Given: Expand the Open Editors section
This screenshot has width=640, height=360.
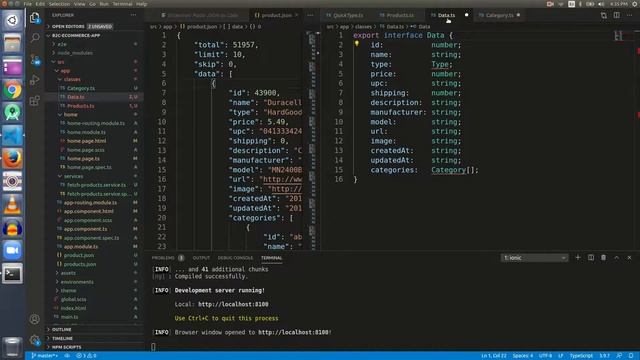Looking at the screenshot, I should [x=68, y=26].
